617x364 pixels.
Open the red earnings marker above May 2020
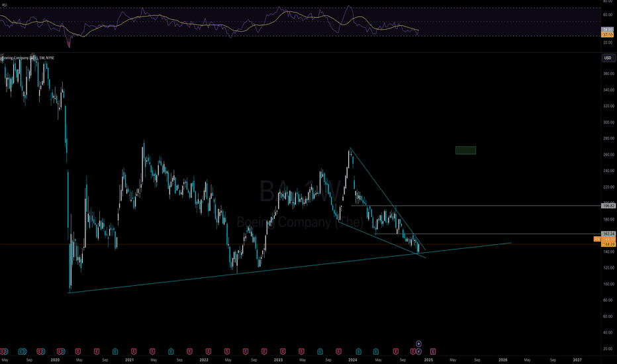coord(78,351)
